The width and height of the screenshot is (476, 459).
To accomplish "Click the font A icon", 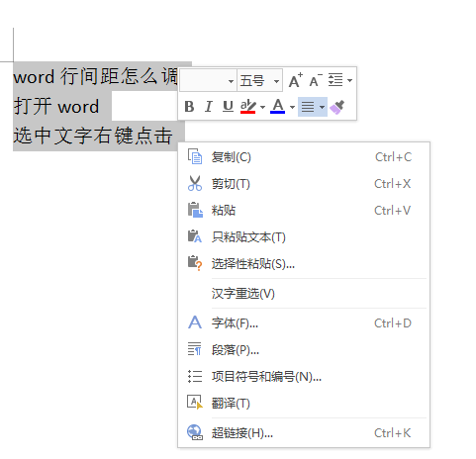I will point(195,322).
